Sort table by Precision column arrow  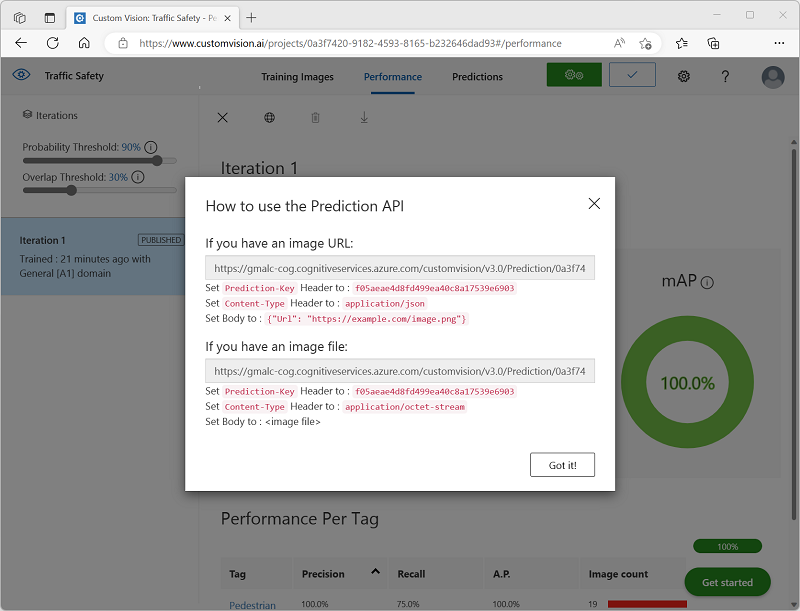point(375,572)
